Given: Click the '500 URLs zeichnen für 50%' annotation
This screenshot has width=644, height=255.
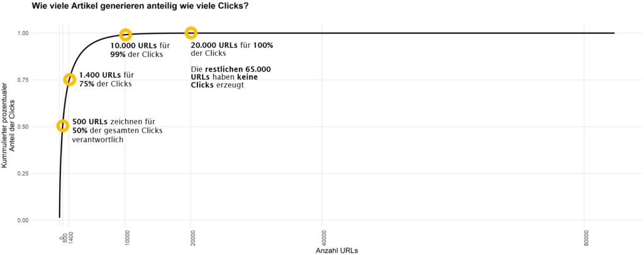Looking at the screenshot, I should 118,131.
